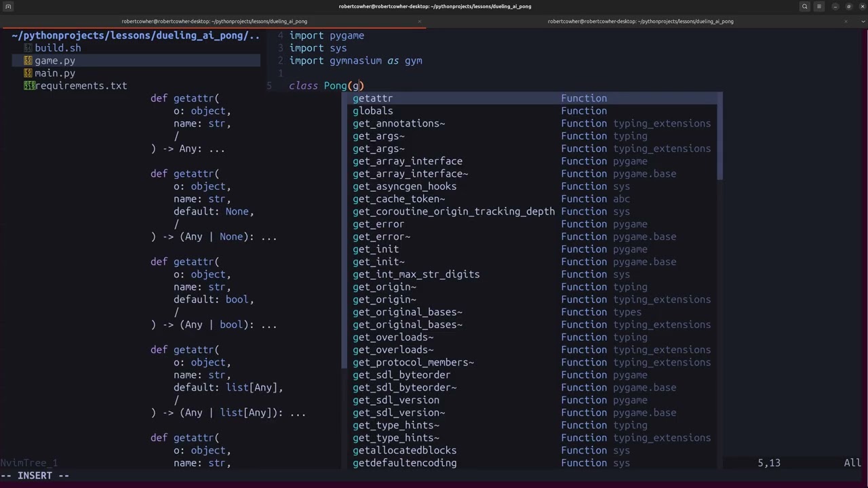Close the first terminal tab

(x=420, y=21)
